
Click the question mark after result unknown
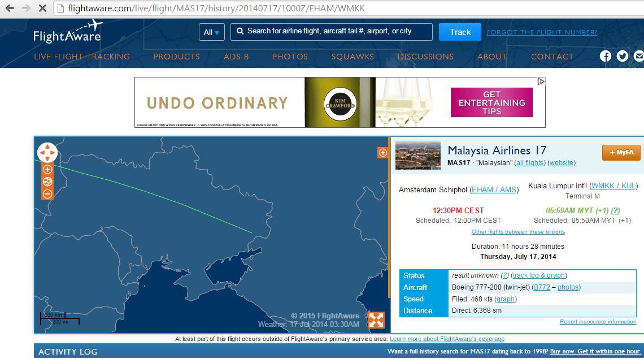tap(505, 275)
